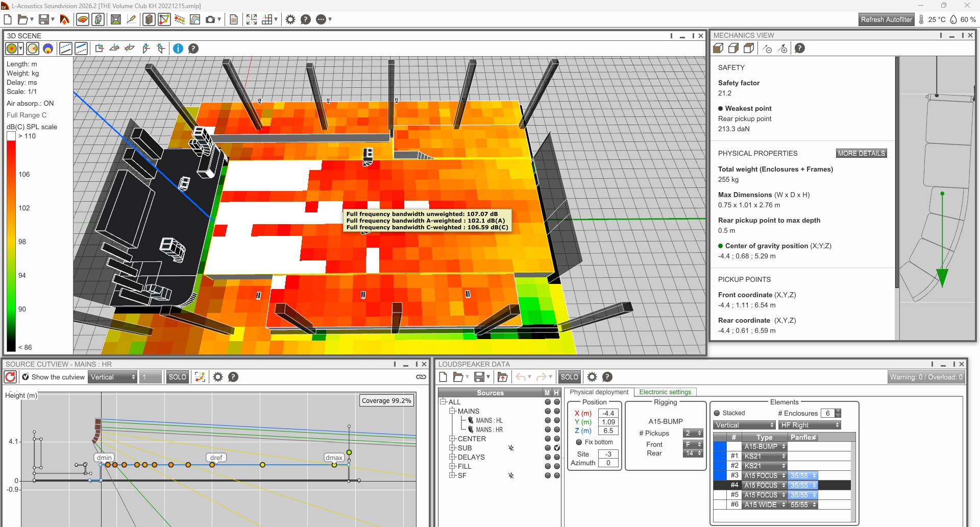Click the dB(C) SPL color scale bar
This screenshot has width=980, height=527.
[x=11, y=242]
